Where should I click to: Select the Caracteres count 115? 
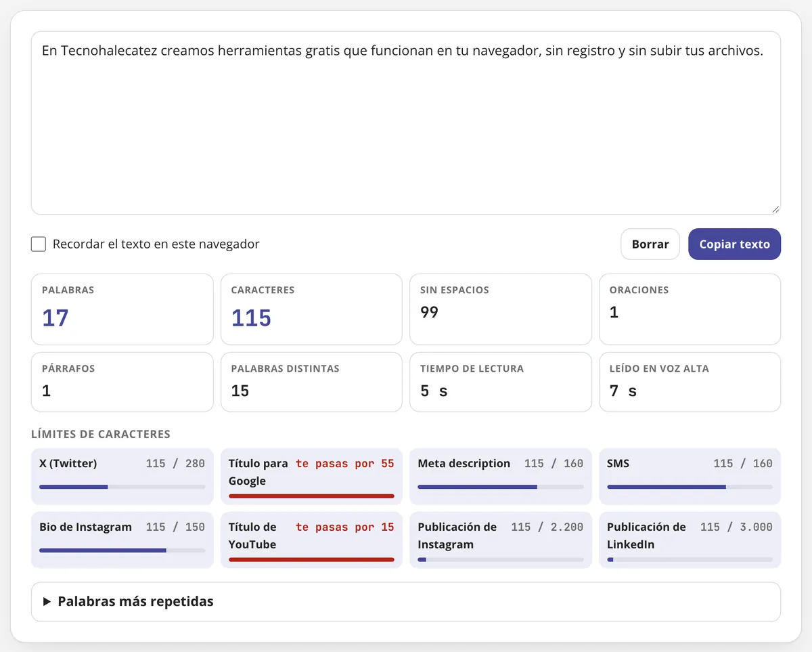tap(251, 318)
